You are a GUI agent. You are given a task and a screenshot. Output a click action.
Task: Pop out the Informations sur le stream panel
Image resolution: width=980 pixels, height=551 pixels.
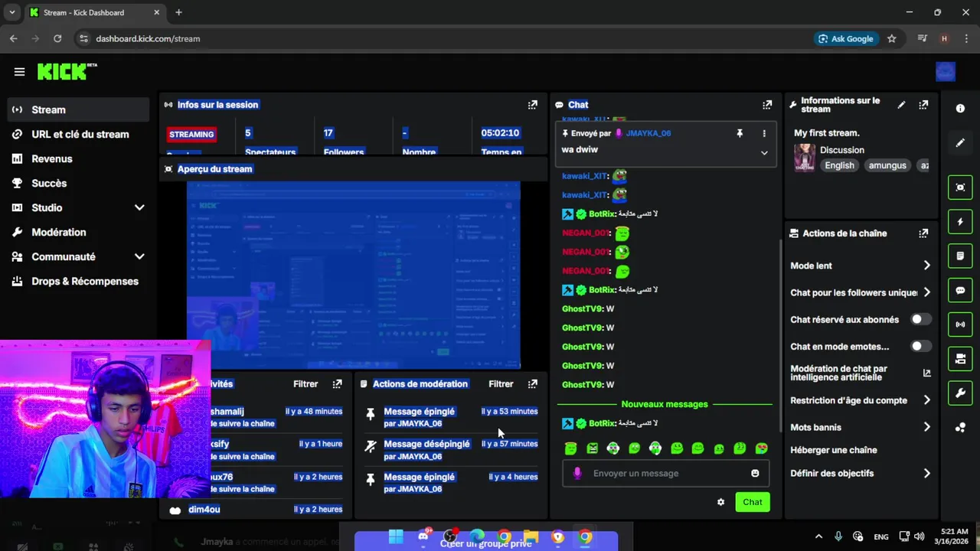[923, 105]
